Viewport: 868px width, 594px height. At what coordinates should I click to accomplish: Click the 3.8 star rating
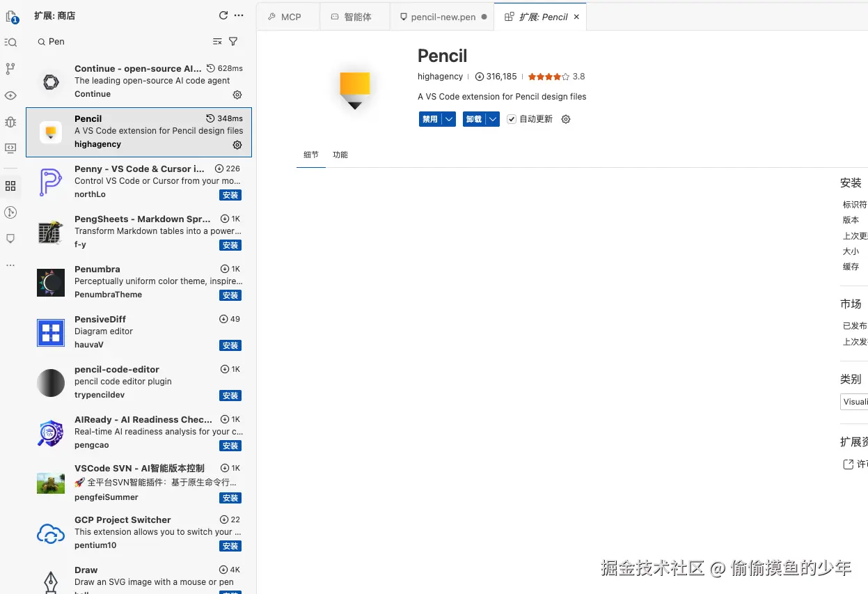pos(556,77)
